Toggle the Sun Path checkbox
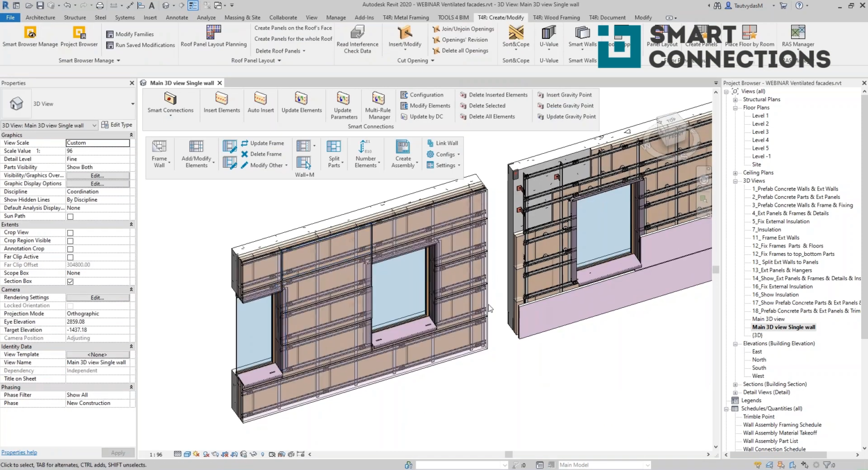Image resolution: width=868 pixels, height=470 pixels. tap(70, 216)
